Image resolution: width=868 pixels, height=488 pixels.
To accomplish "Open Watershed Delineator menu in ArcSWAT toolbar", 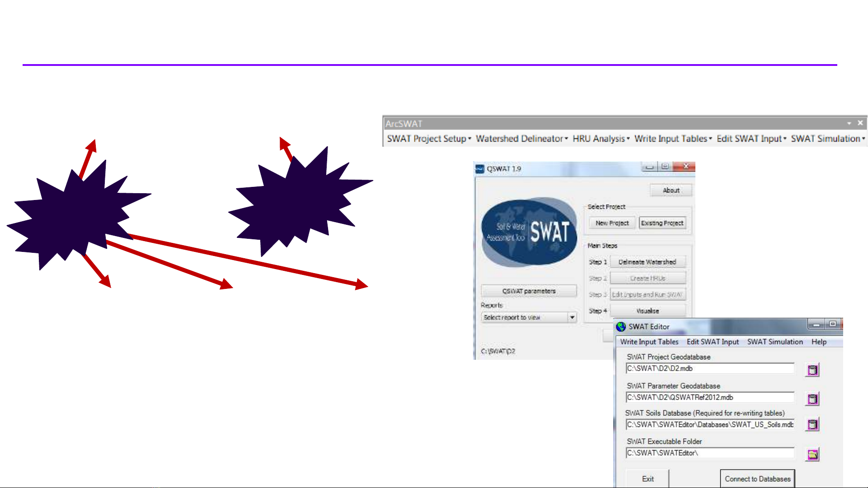I will pos(522,139).
